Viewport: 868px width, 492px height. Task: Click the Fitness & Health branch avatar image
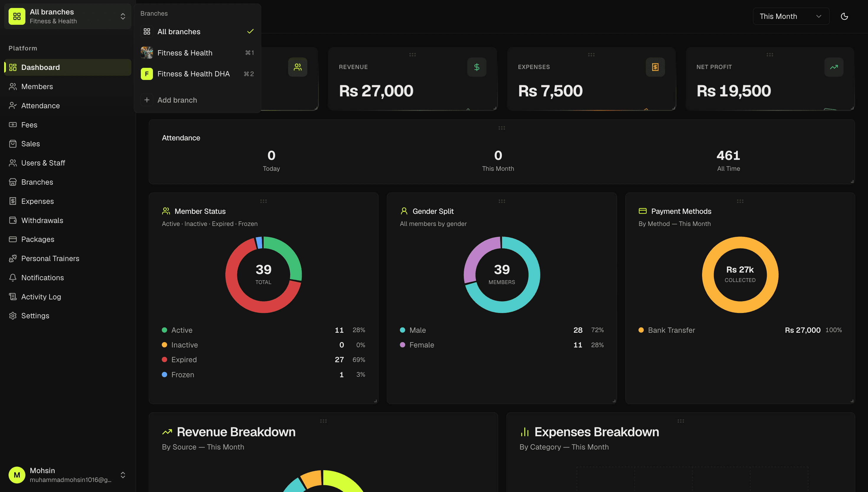(x=147, y=53)
